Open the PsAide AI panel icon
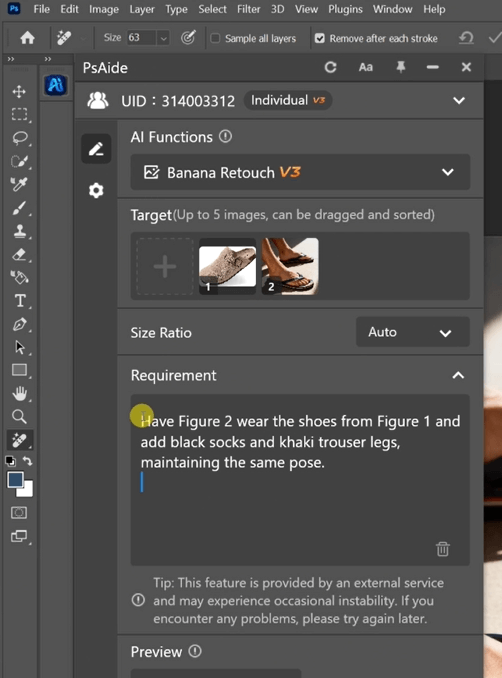The width and height of the screenshot is (502, 678). coord(56,85)
